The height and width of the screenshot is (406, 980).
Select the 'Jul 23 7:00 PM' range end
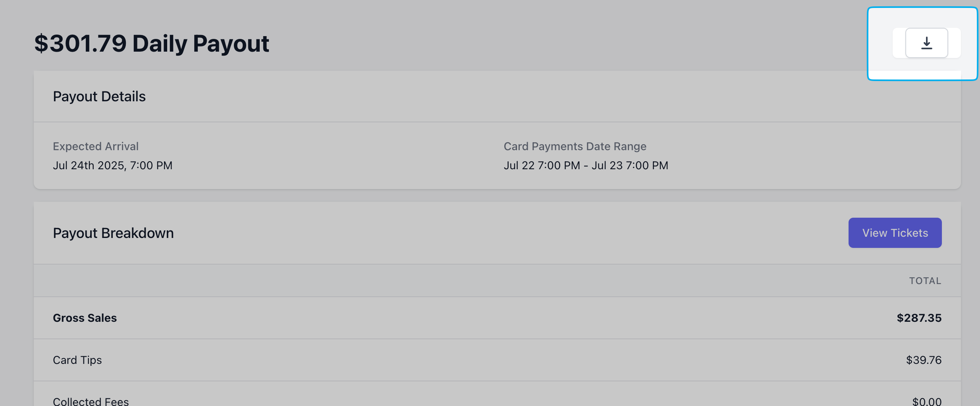pyautogui.click(x=630, y=165)
